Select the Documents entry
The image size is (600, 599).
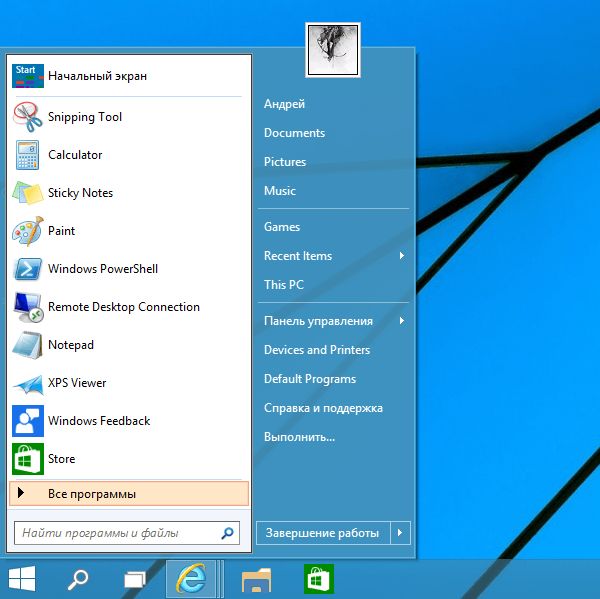[294, 133]
